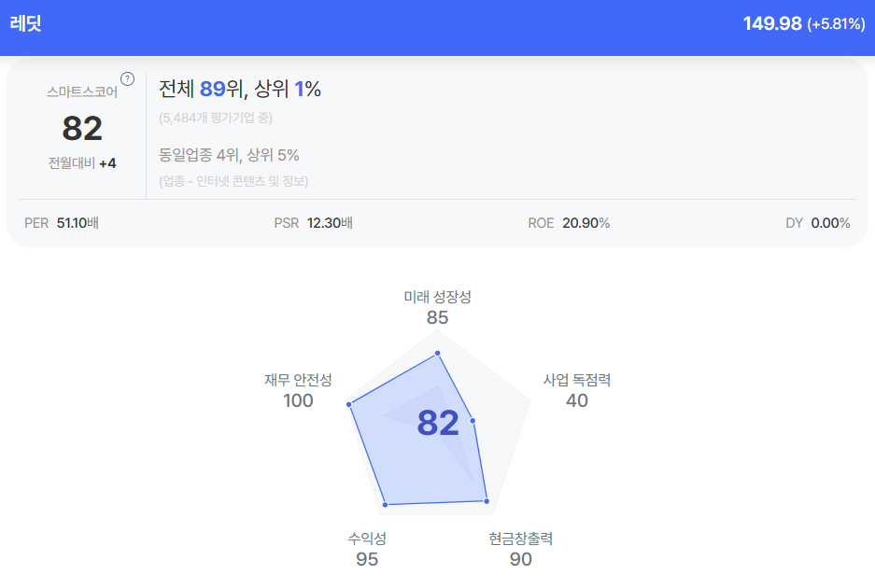
Task: Click the 5,484개 평가기업 중 note
Action: click(216, 118)
